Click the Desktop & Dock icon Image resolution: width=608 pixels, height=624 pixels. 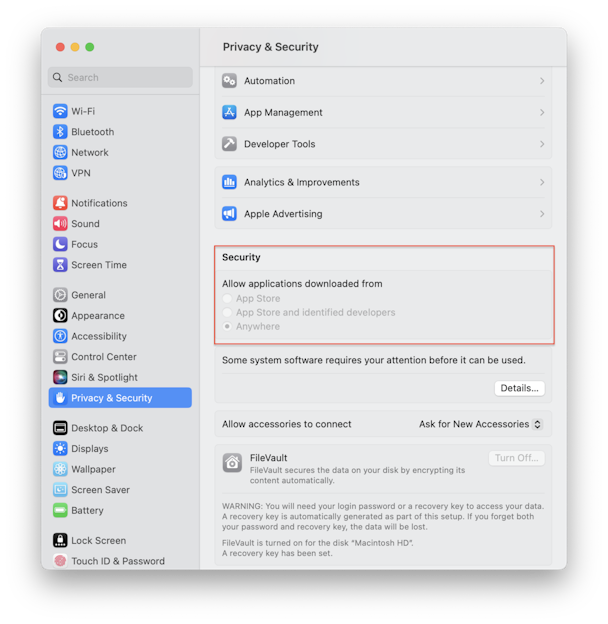pyautogui.click(x=60, y=428)
